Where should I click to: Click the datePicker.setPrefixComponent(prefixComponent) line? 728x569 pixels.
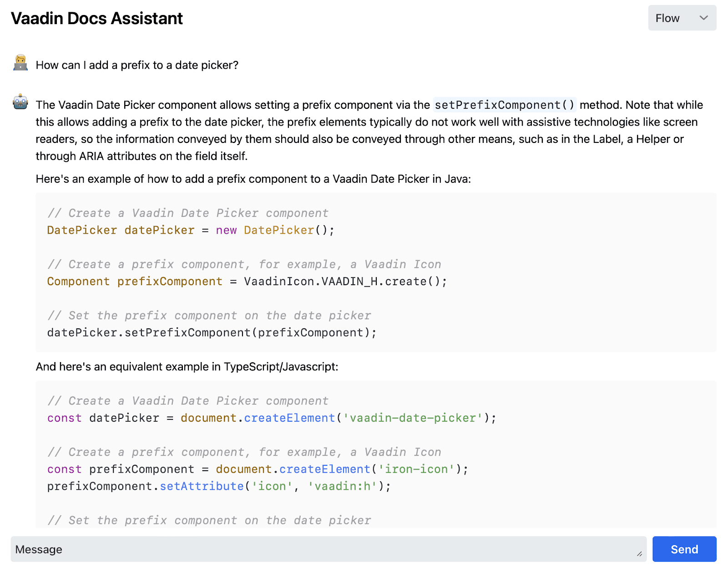[212, 332]
